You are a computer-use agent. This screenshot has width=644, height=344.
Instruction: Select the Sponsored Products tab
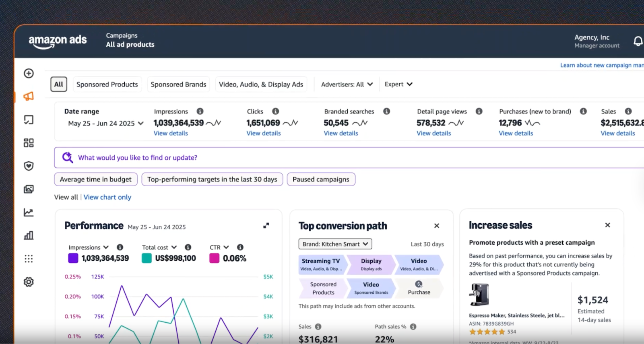point(107,84)
